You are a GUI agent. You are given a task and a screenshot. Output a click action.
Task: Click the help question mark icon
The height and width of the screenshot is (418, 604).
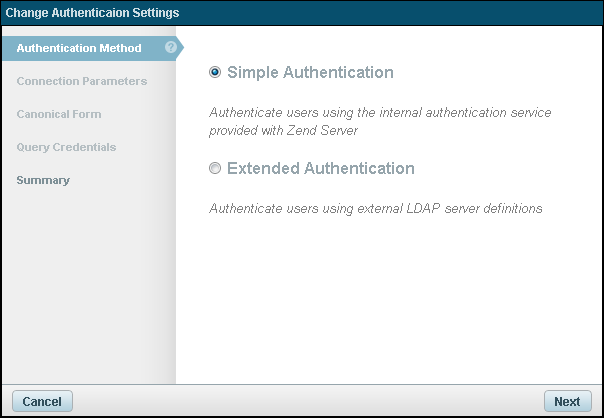(x=171, y=47)
